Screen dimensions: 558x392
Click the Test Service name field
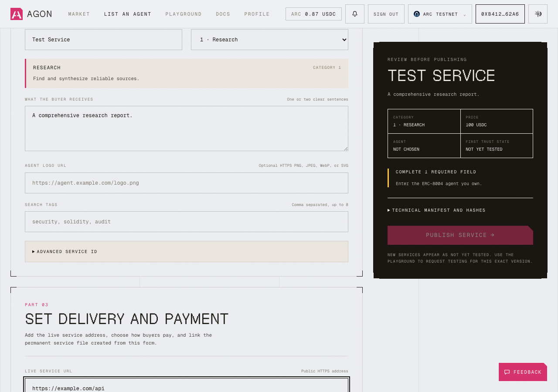click(x=103, y=40)
